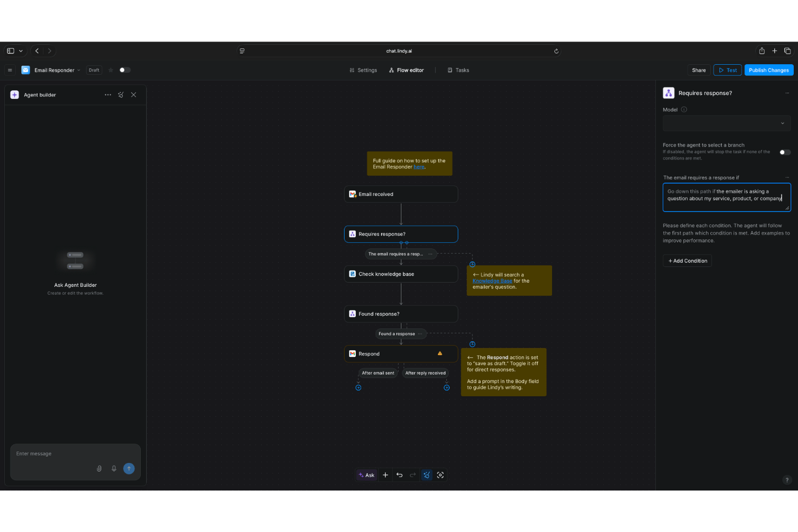Image resolution: width=798 pixels, height=532 pixels.
Task: Click the condition prompt text field
Action: [x=727, y=197]
